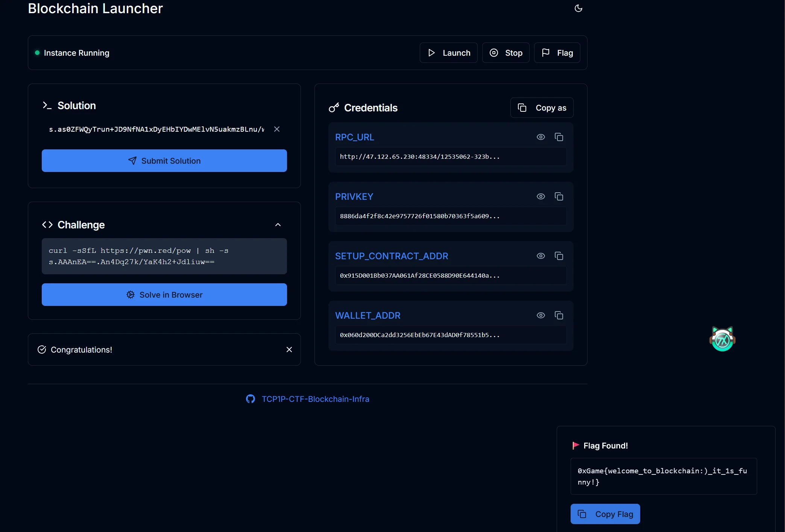Click the Solution text input field
The image size is (785, 532).
tap(156, 129)
